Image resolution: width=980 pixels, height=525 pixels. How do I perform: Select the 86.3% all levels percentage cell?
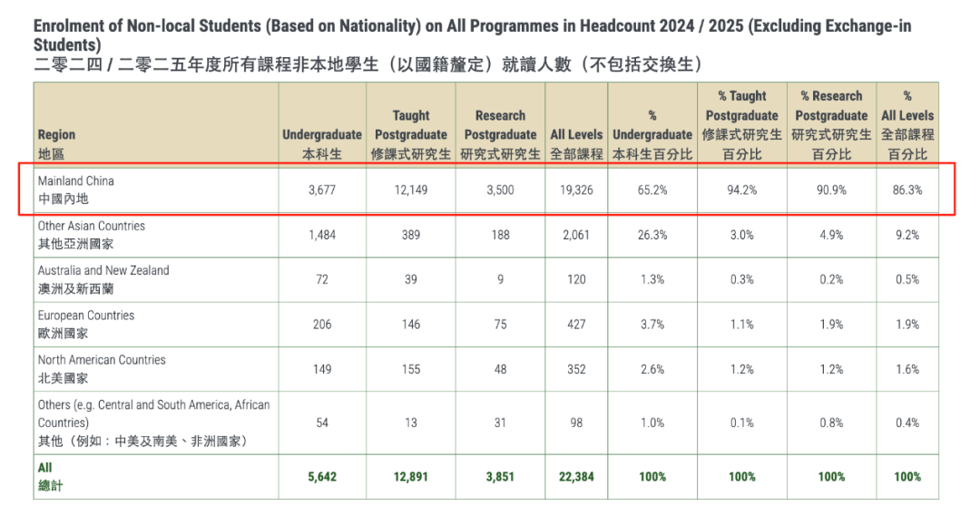point(906,190)
